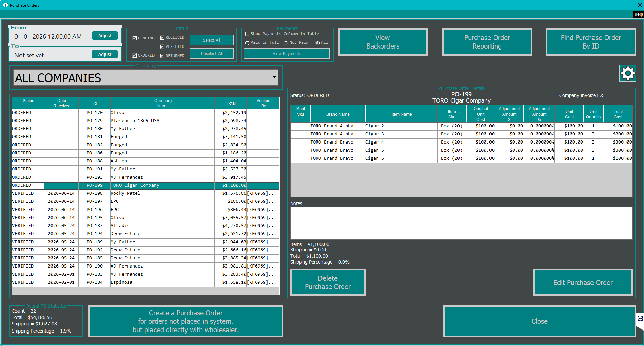The width and height of the screenshot is (644, 346).
Task: Select PO-189 My Father order
Action: [x=145, y=242]
